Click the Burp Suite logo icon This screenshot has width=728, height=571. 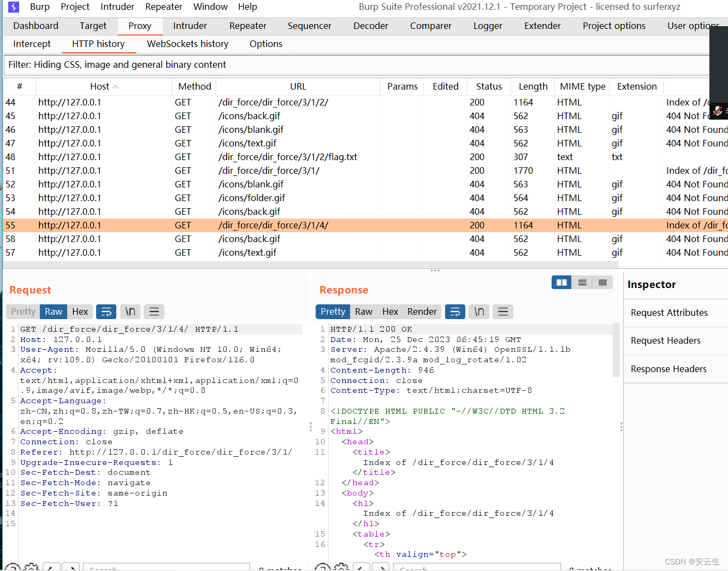point(14,7)
